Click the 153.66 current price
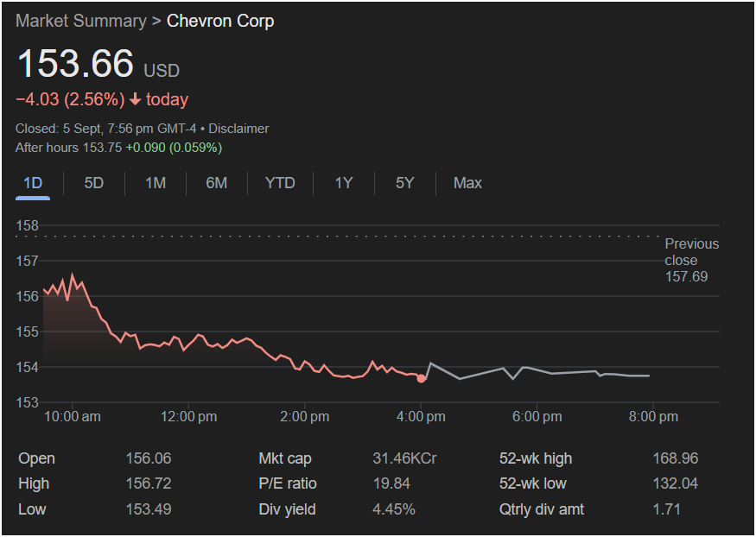 tap(75, 63)
